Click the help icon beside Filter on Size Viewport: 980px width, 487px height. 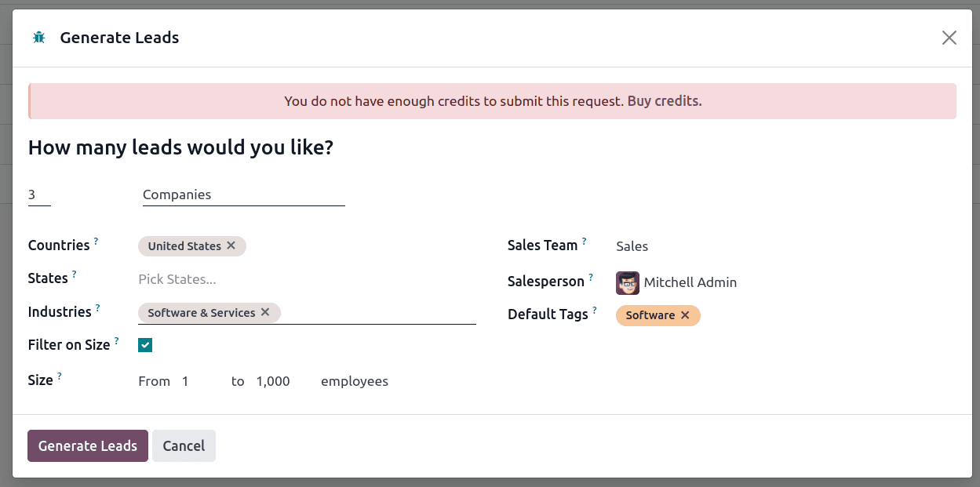click(x=116, y=339)
